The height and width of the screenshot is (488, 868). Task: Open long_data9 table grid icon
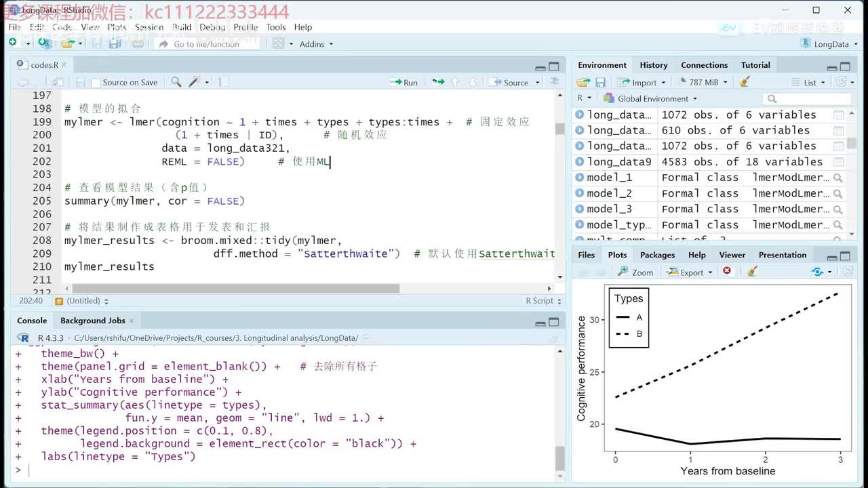[839, 162]
